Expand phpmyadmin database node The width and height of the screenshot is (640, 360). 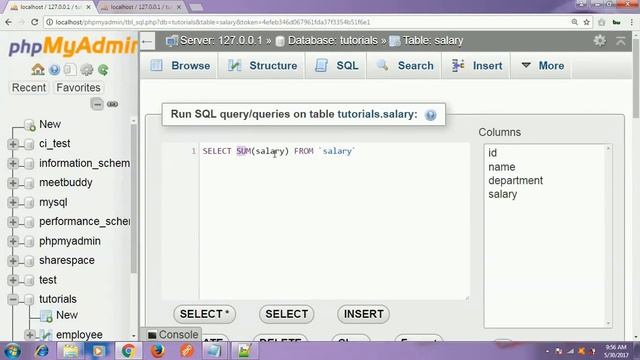(x=13, y=241)
